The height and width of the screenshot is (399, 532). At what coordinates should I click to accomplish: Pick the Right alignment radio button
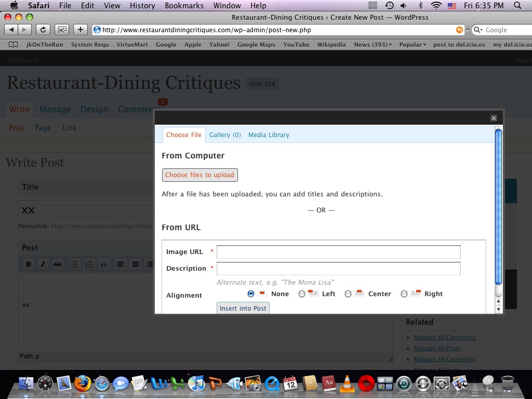click(404, 294)
